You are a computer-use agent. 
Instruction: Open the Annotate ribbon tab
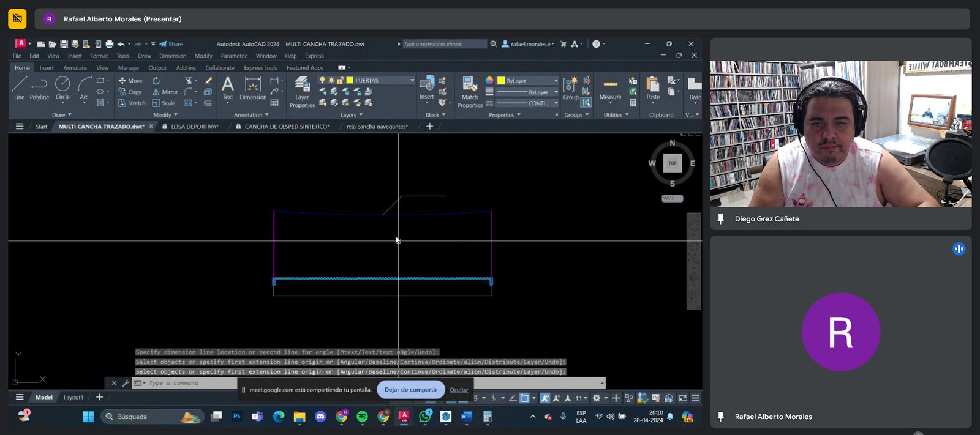tap(75, 68)
